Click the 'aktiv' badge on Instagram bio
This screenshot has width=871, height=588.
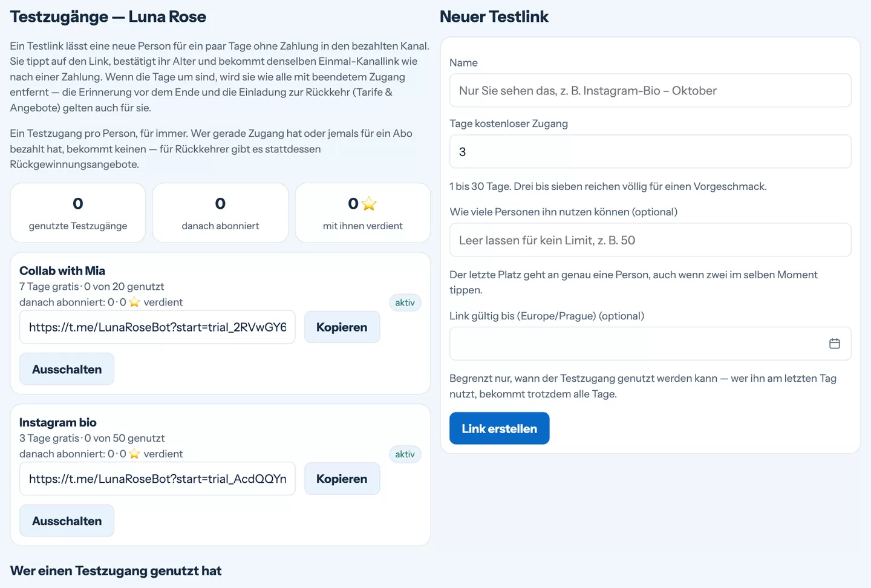pyautogui.click(x=405, y=454)
